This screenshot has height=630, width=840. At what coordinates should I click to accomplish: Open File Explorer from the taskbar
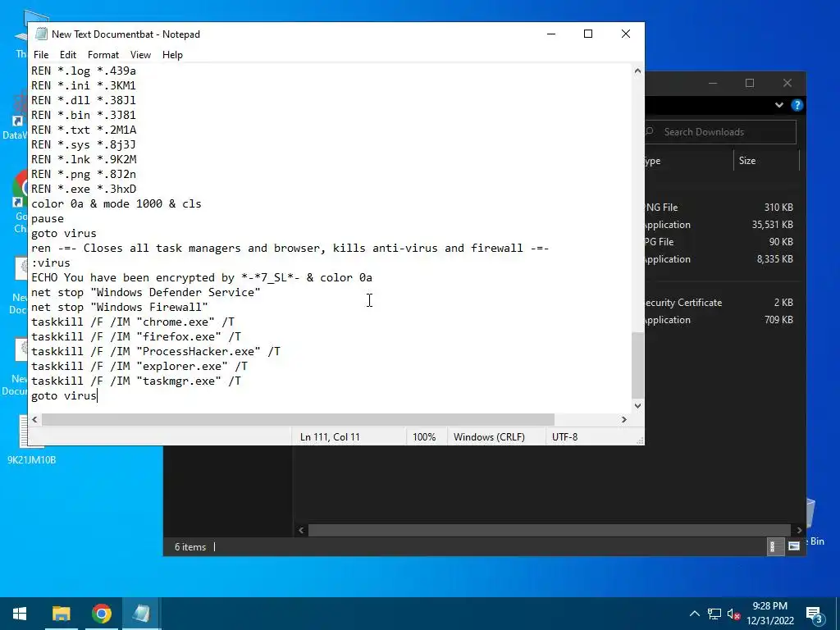pyautogui.click(x=61, y=614)
